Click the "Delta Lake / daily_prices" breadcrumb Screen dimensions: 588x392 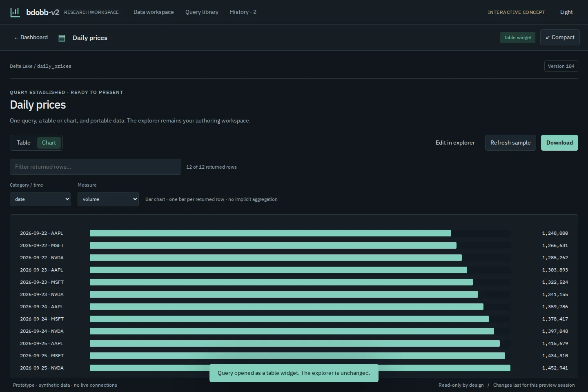pyautogui.click(x=40, y=66)
